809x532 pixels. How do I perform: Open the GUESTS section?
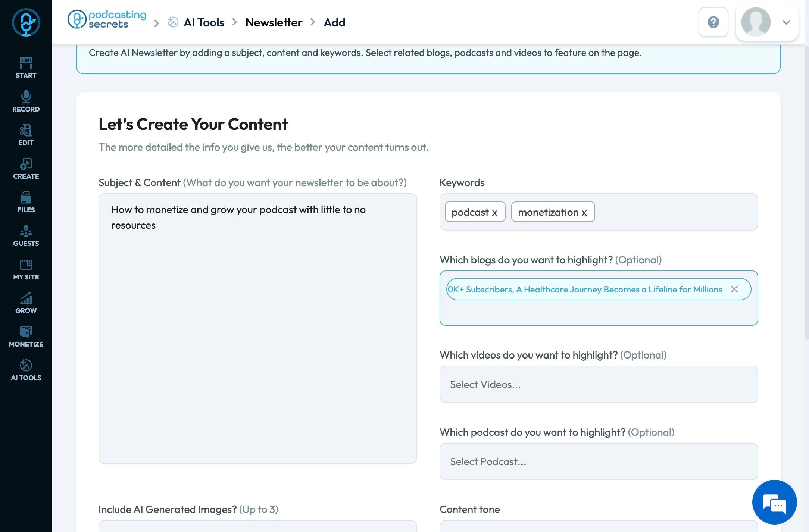[26, 236]
